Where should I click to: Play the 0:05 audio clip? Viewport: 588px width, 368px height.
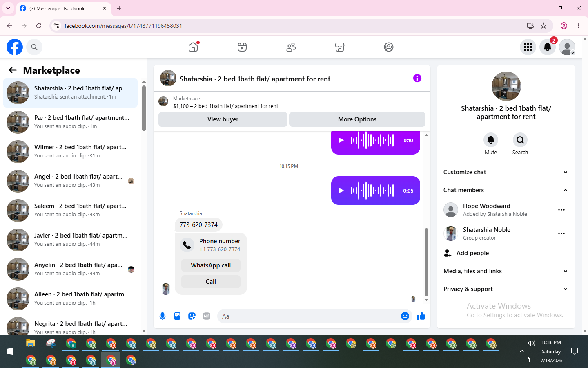(341, 191)
